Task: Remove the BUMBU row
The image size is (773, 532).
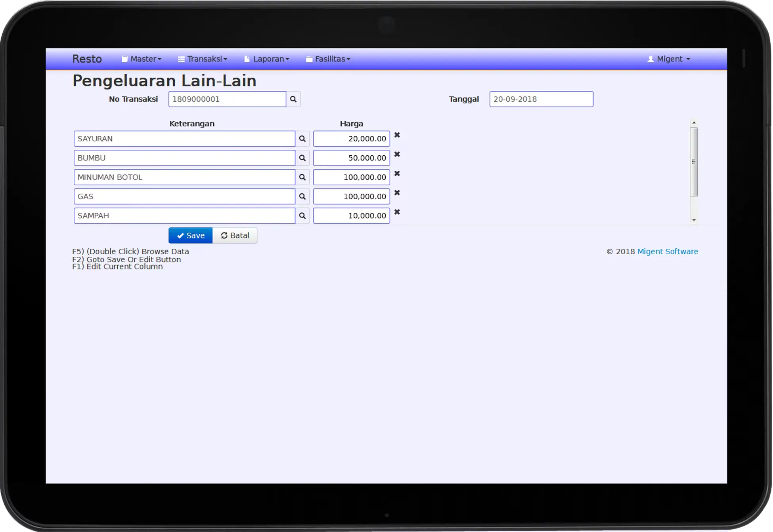Action: pos(397,154)
